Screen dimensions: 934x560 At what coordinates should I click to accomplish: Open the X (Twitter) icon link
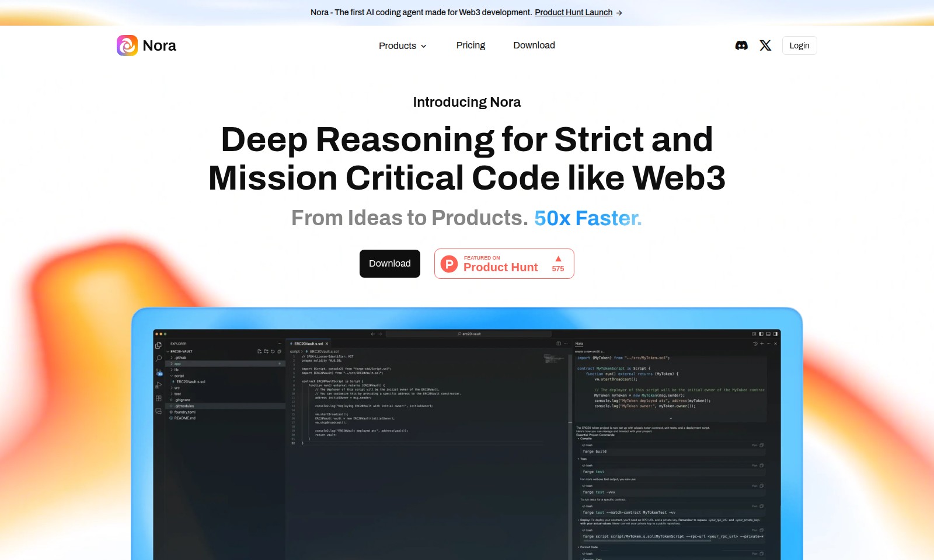coord(765,45)
